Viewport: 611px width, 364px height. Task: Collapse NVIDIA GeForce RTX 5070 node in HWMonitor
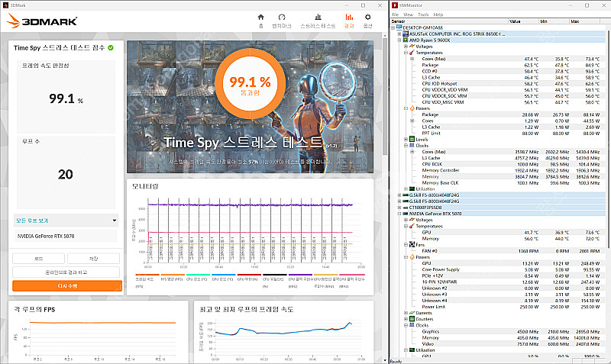click(x=399, y=214)
